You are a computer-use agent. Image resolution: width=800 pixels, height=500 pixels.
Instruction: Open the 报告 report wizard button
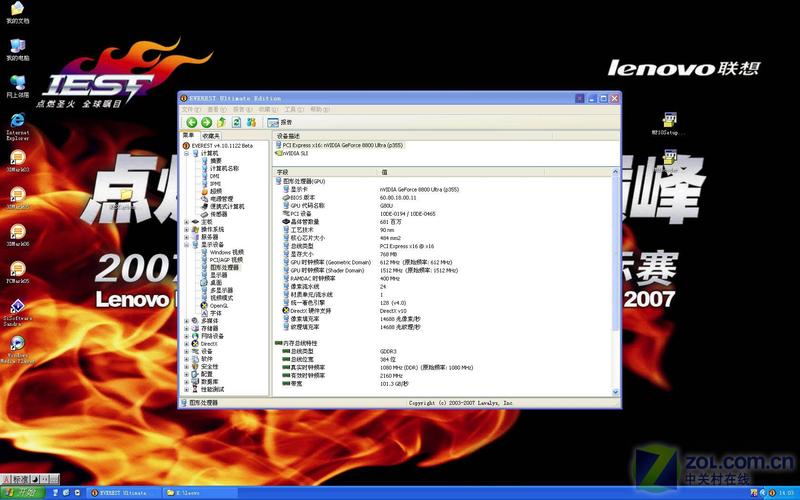point(280,122)
